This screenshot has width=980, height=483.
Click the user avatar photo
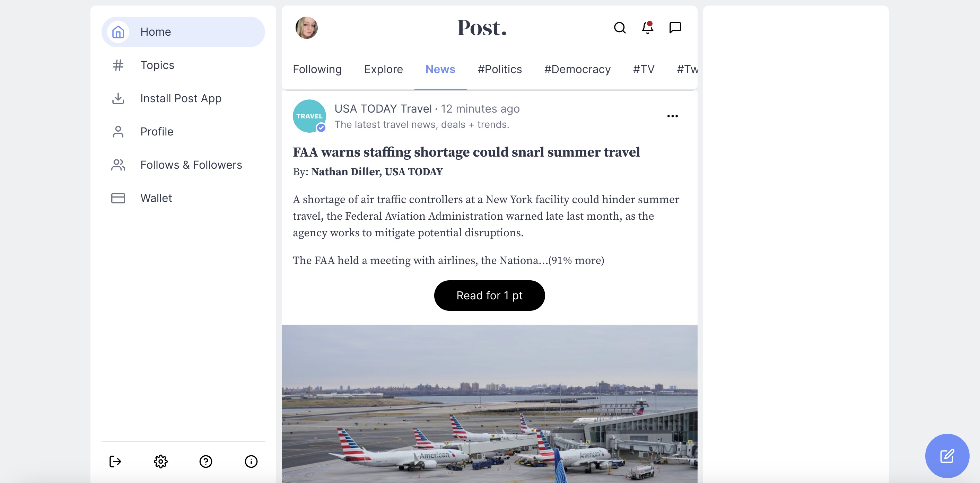(x=307, y=28)
